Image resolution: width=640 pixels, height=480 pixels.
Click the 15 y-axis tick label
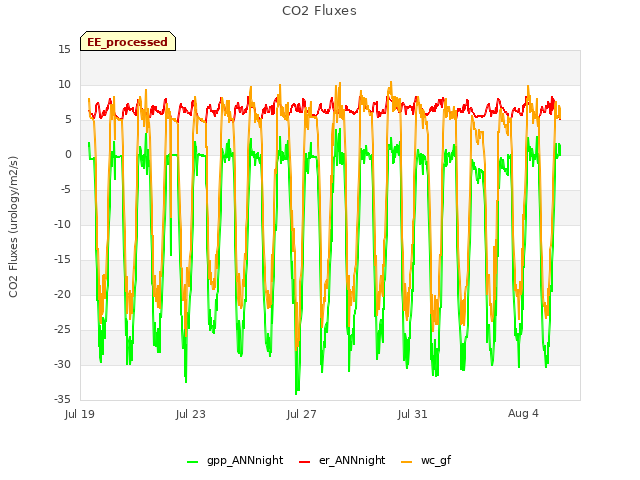[64, 49]
